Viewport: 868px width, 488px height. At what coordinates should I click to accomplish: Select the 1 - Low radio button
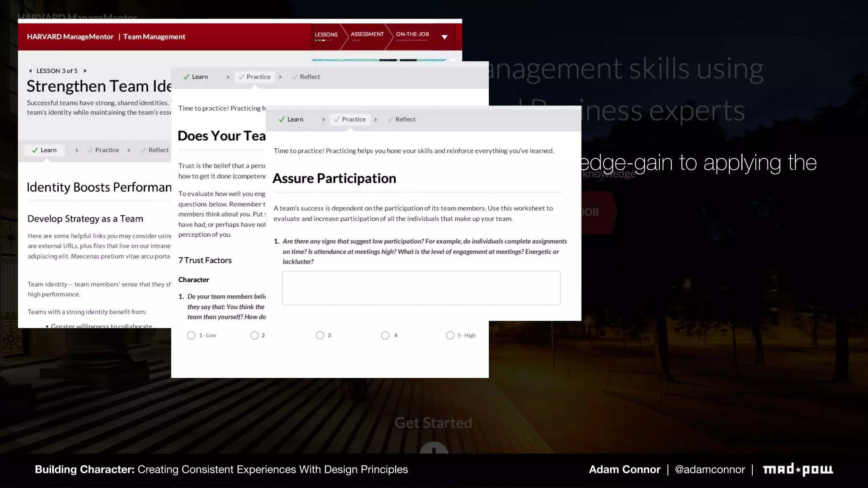(x=191, y=335)
